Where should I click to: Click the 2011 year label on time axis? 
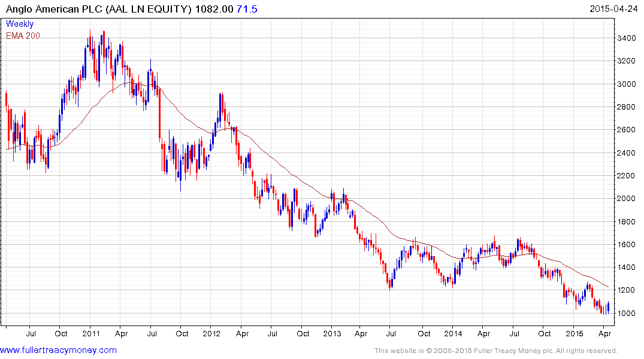(91, 333)
